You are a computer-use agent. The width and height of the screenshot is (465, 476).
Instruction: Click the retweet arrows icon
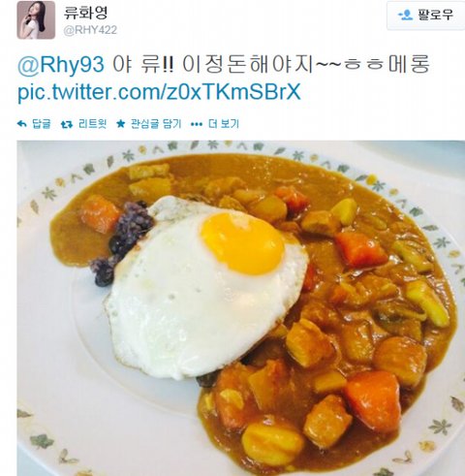click(67, 124)
